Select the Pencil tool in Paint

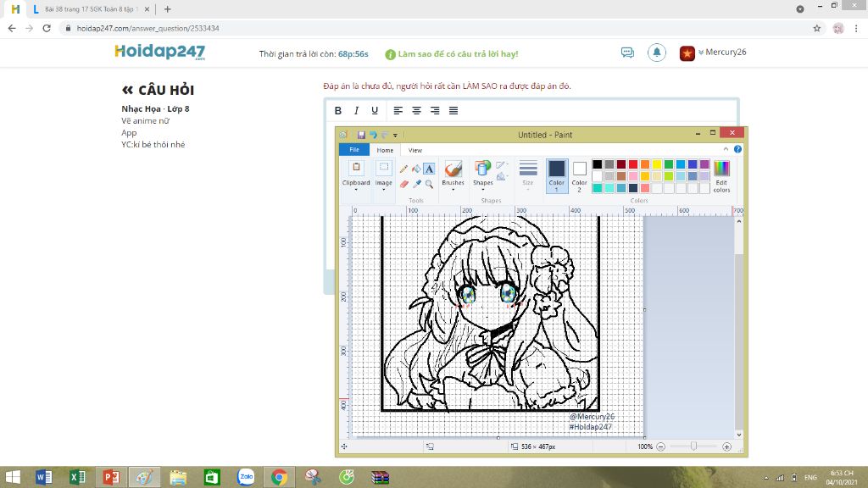click(x=403, y=169)
